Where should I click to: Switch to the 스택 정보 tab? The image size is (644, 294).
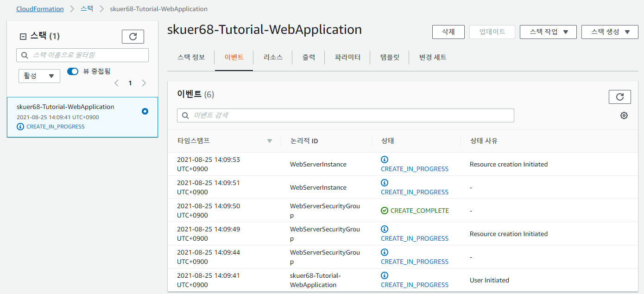[191, 58]
